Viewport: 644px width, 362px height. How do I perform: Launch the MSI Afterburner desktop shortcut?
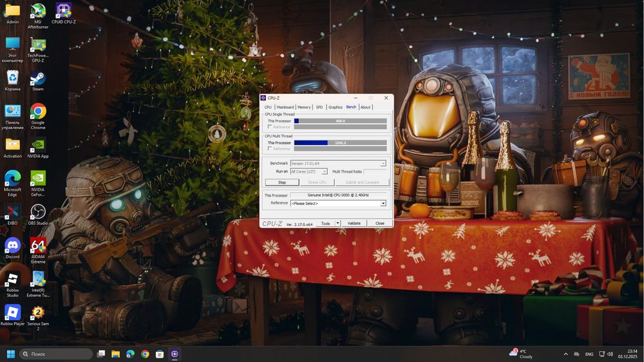38,15
